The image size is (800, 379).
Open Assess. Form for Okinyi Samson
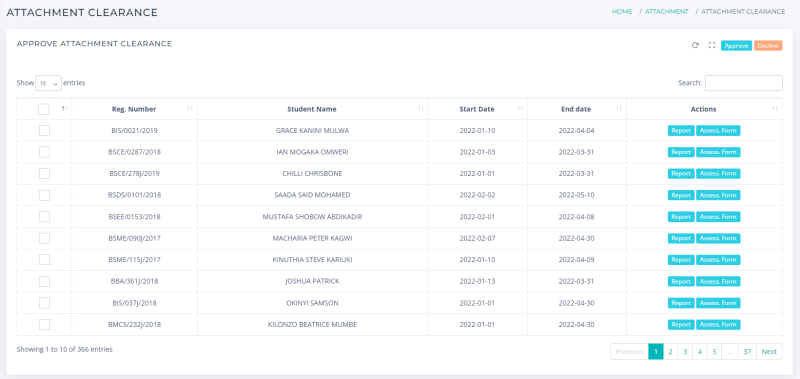[x=718, y=303]
